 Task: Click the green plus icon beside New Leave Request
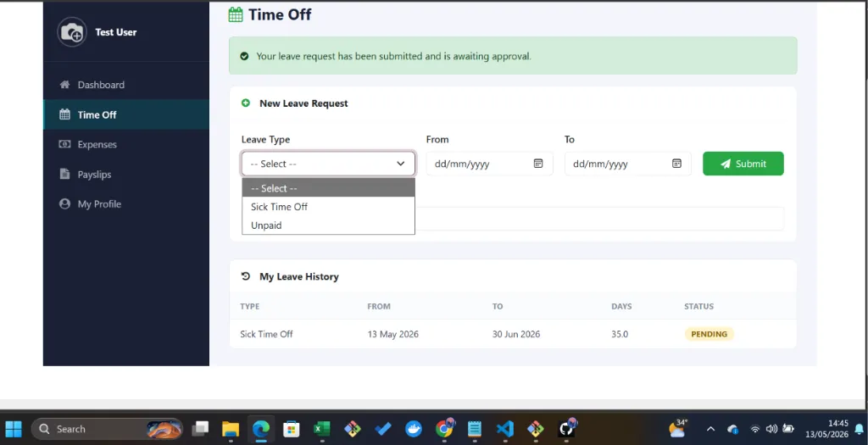(246, 103)
